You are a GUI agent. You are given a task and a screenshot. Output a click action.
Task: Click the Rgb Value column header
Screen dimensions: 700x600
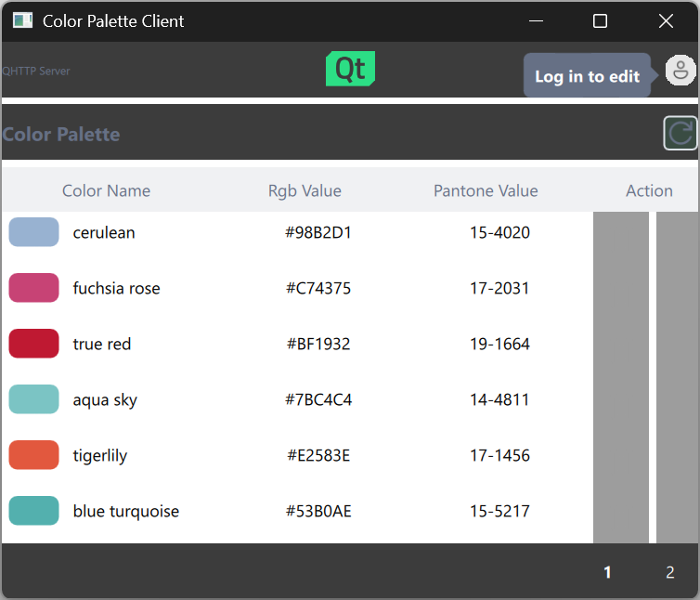(x=305, y=190)
